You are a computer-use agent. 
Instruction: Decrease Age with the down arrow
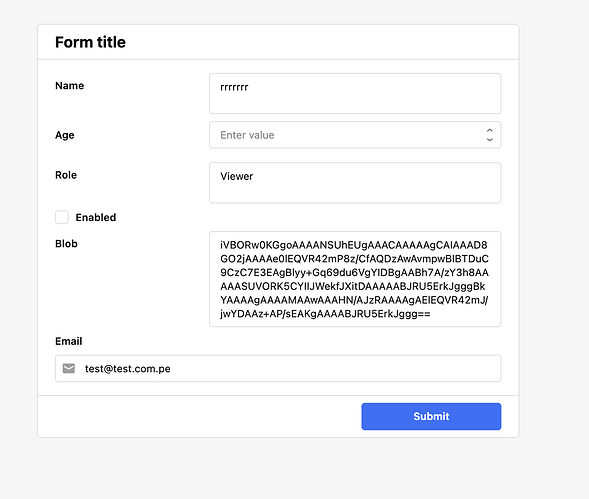pyautogui.click(x=489, y=139)
